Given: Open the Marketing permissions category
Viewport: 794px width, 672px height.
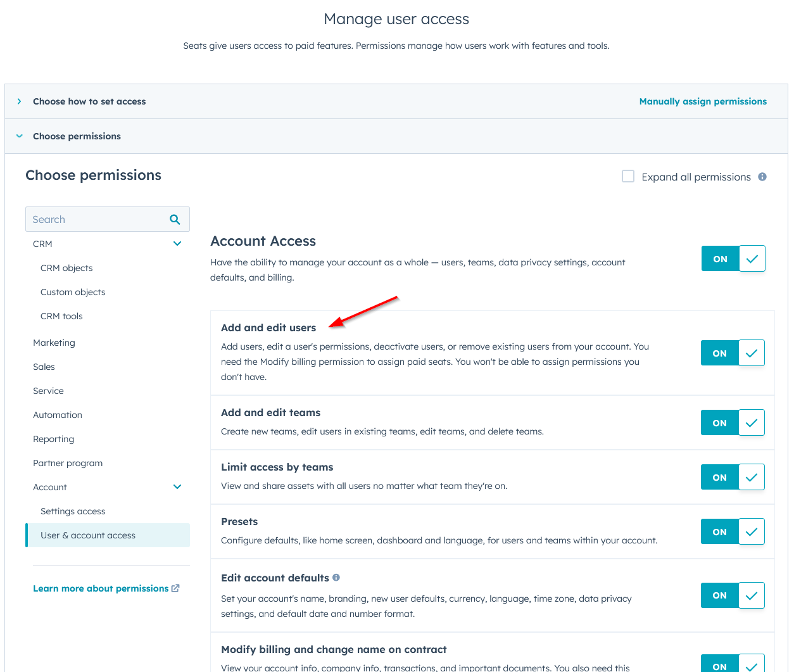Looking at the screenshot, I should click(x=54, y=342).
